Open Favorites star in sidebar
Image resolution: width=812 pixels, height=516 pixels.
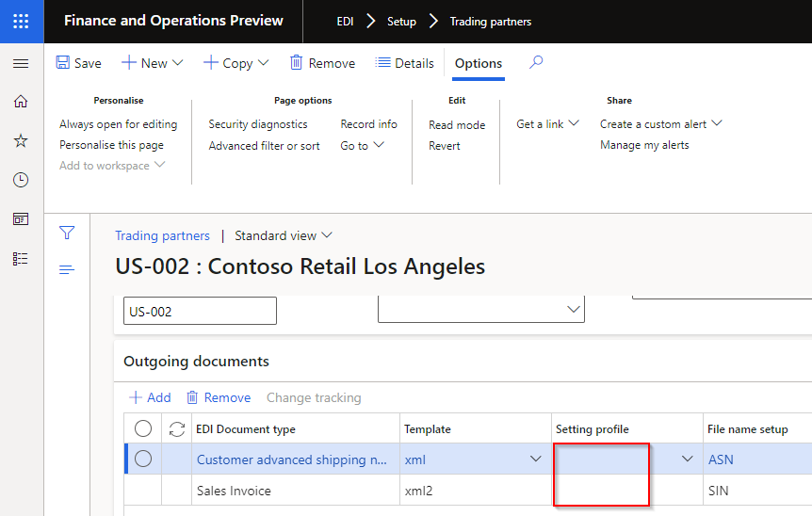pyautogui.click(x=21, y=140)
